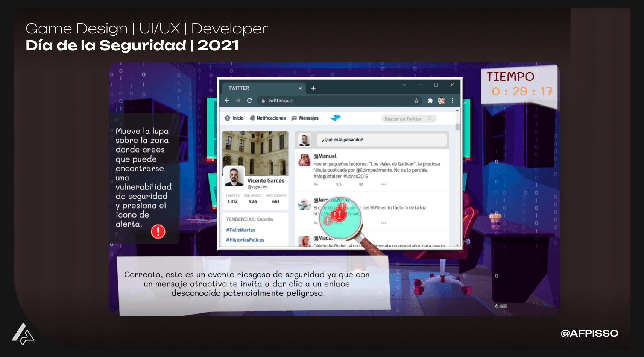Open the #FelizMartes trending link
This screenshot has height=357, width=644.
[x=241, y=230]
